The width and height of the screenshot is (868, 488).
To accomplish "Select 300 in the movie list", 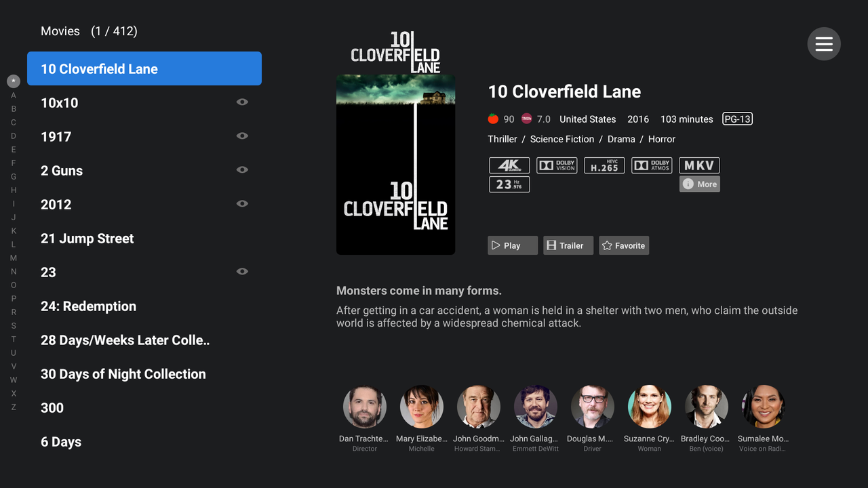I will pos(144,407).
